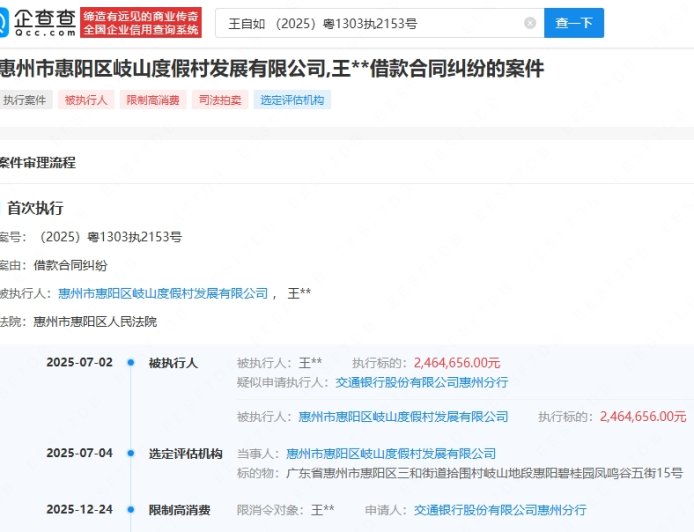
Task: Click the 2025-12-24 timeline dot
Action: 131,509
